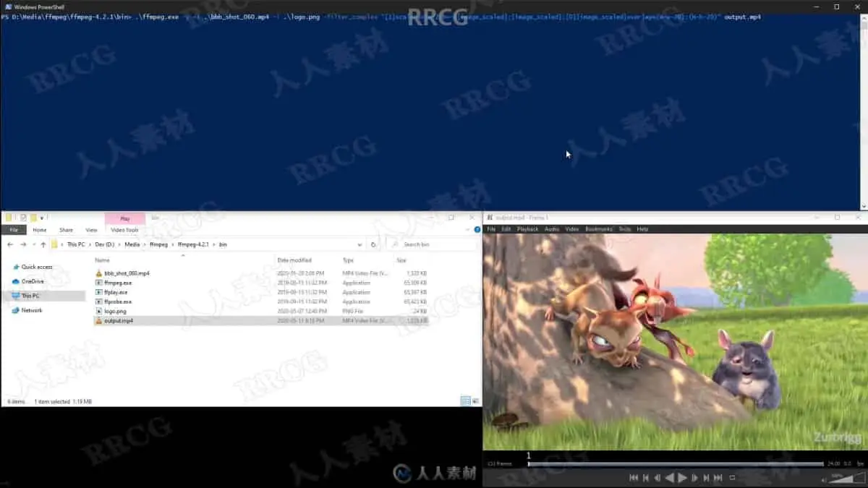Click the Play contextual tab header
868x488 pixels.
click(x=125, y=218)
